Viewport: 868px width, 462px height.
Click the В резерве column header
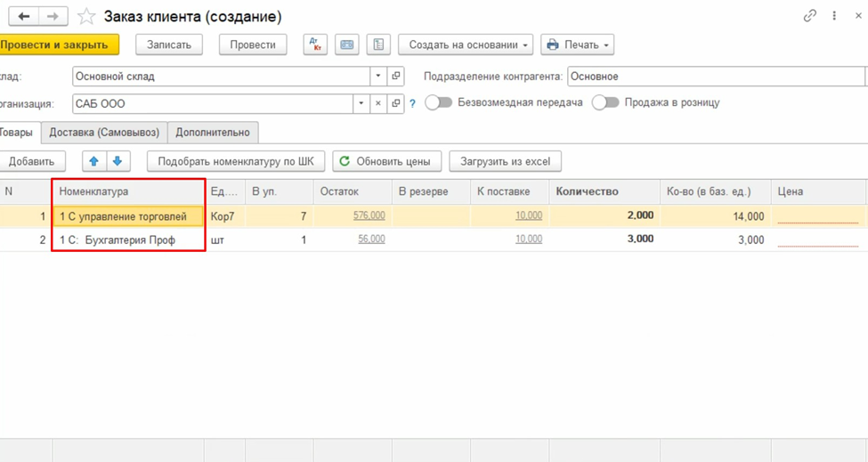tap(431, 191)
